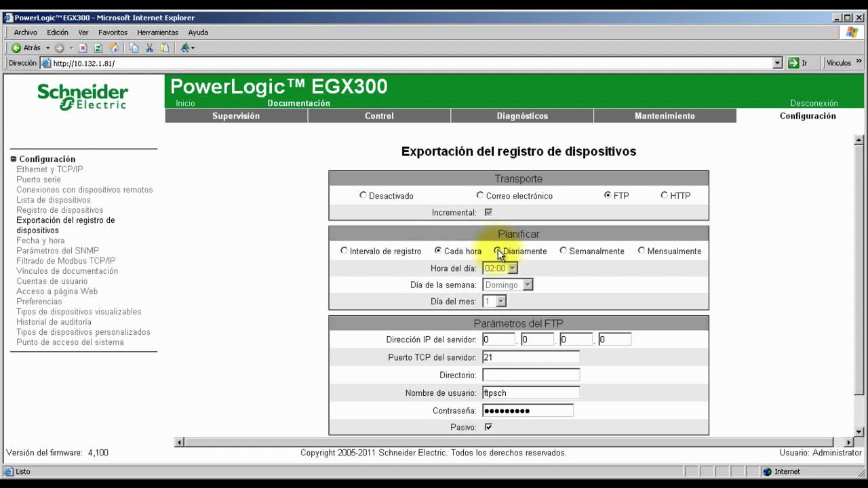Click the Internet zone globe icon
Viewport: 868px width, 488px height.
pyautogui.click(x=767, y=472)
